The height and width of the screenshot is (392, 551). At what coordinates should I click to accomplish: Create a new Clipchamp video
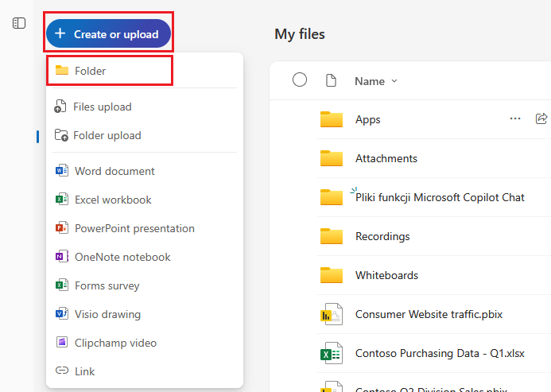click(145, 343)
